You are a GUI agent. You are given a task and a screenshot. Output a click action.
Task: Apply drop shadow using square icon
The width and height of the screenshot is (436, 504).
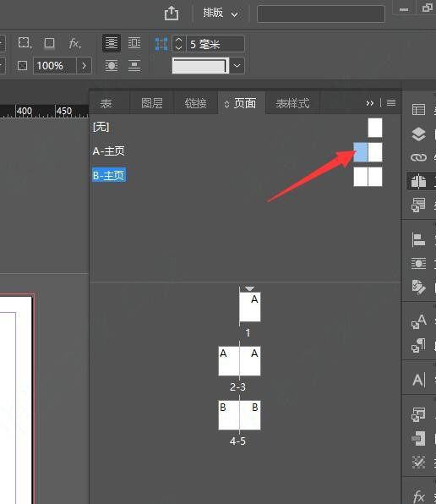coord(49,43)
